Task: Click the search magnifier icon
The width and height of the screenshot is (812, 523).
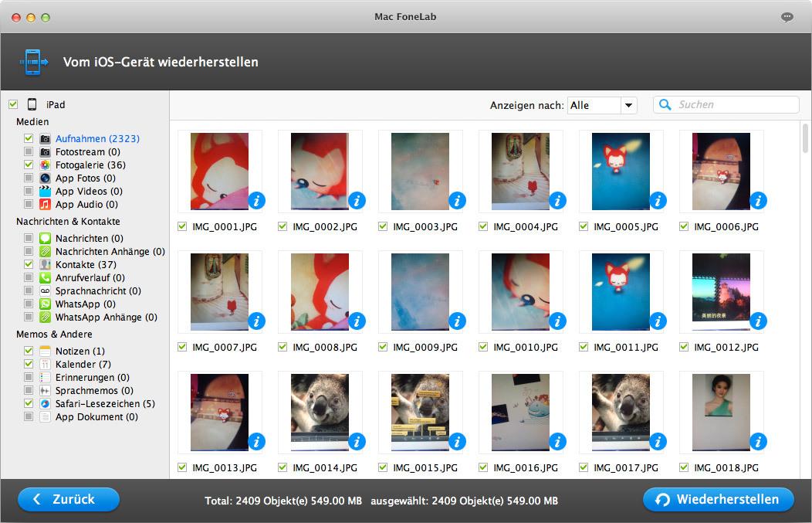Action: click(x=665, y=105)
